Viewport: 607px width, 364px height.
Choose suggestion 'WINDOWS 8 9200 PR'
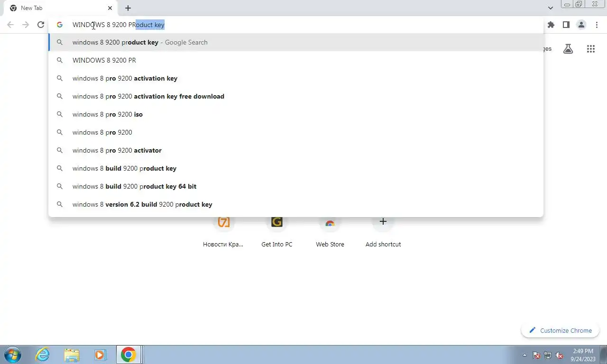click(x=296, y=60)
